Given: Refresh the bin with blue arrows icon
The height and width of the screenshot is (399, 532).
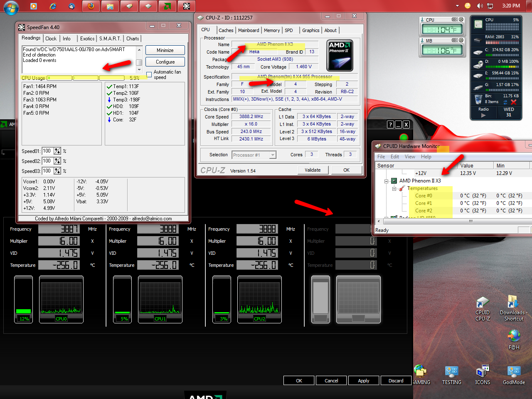Looking at the screenshot, I should (505, 102).
